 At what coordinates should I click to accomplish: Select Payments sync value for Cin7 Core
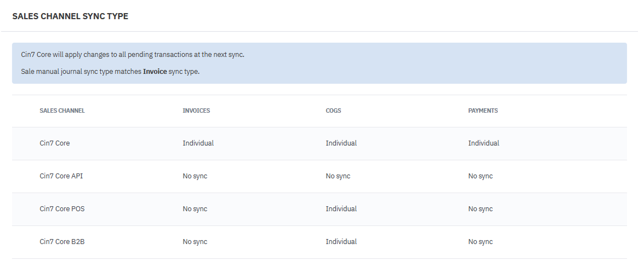[483, 143]
